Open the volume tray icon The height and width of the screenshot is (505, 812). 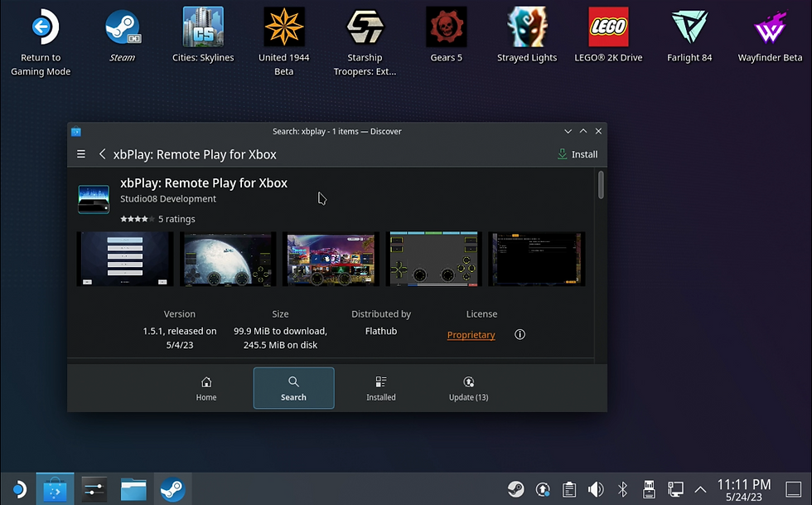tap(596, 489)
